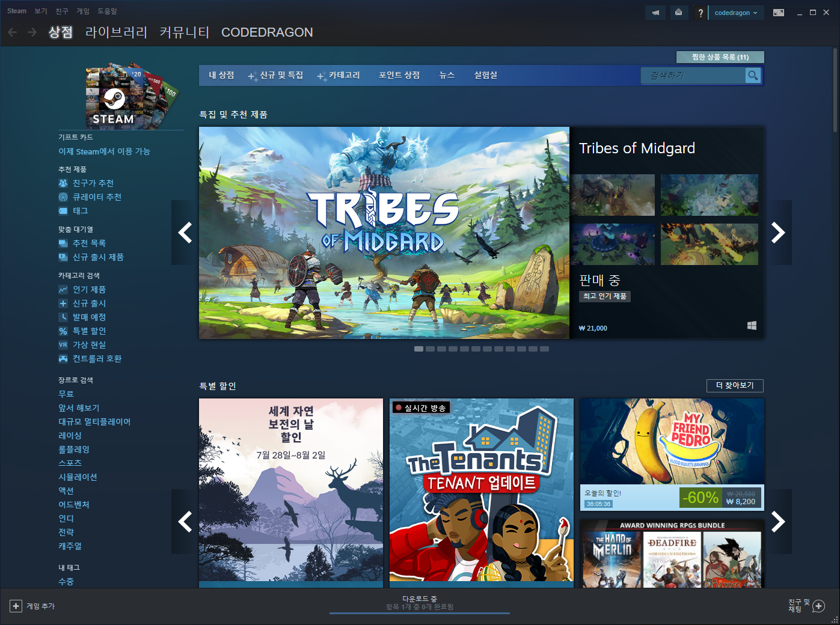Click the friend recommendations icon
Image resolution: width=840 pixels, height=625 pixels.
click(x=63, y=183)
